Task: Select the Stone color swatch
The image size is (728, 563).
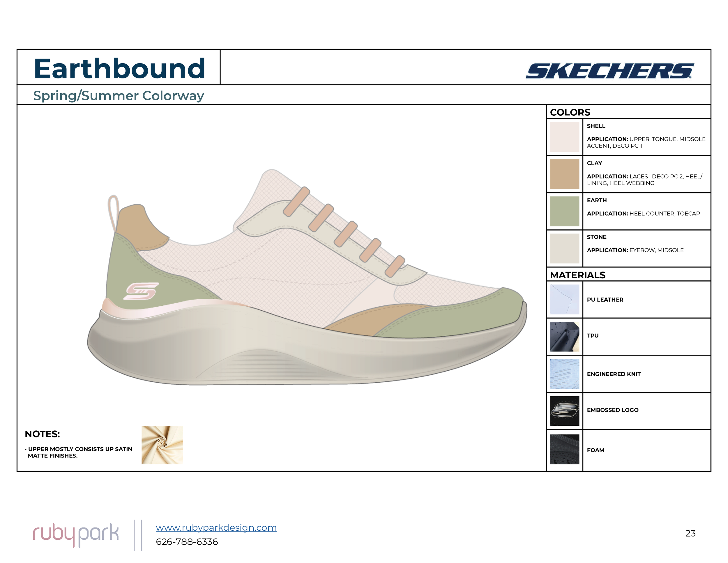Action: point(564,248)
